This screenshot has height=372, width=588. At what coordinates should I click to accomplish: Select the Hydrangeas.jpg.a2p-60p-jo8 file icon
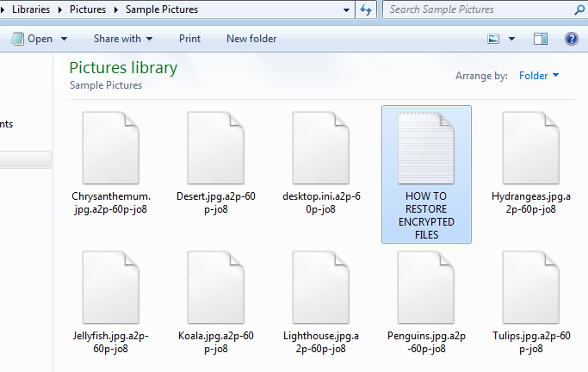click(x=531, y=148)
